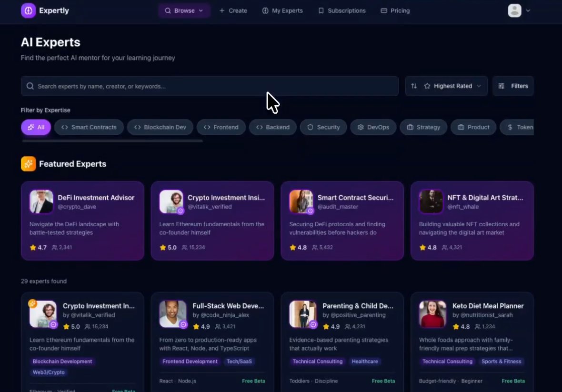
Task: Open the Filters panel
Action: coord(513,86)
